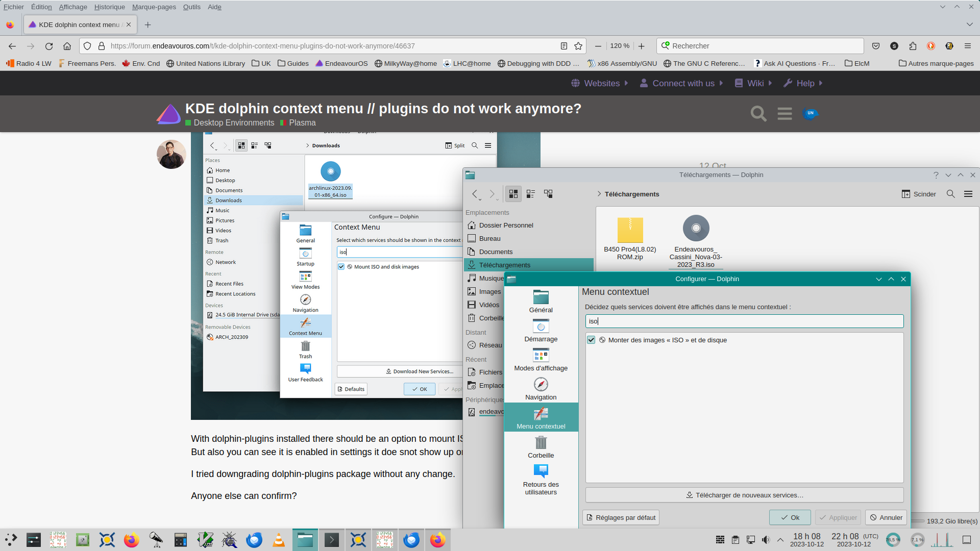
Task: Click Annuler button in Configurer dialog
Action: [886, 517]
